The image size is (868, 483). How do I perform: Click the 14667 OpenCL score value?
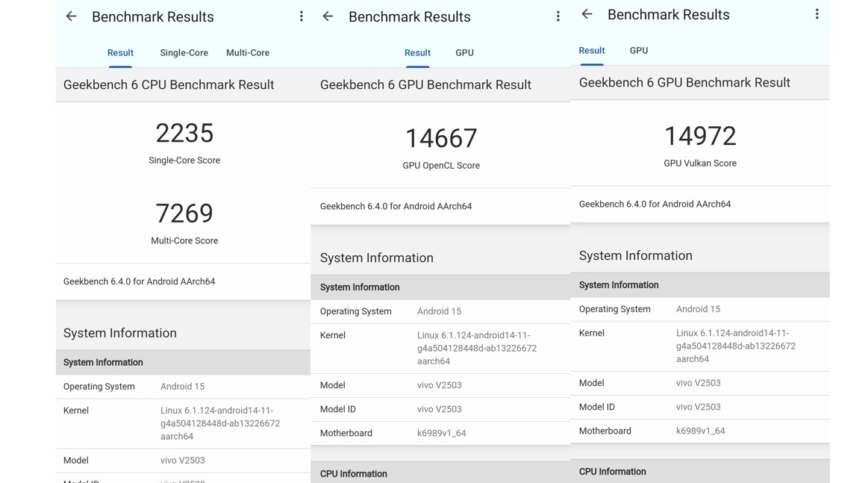click(441, 138)
